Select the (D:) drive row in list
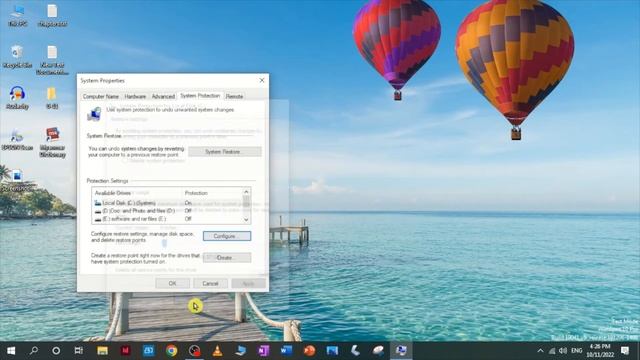This screenshot has height=360, width=640. 167,211
